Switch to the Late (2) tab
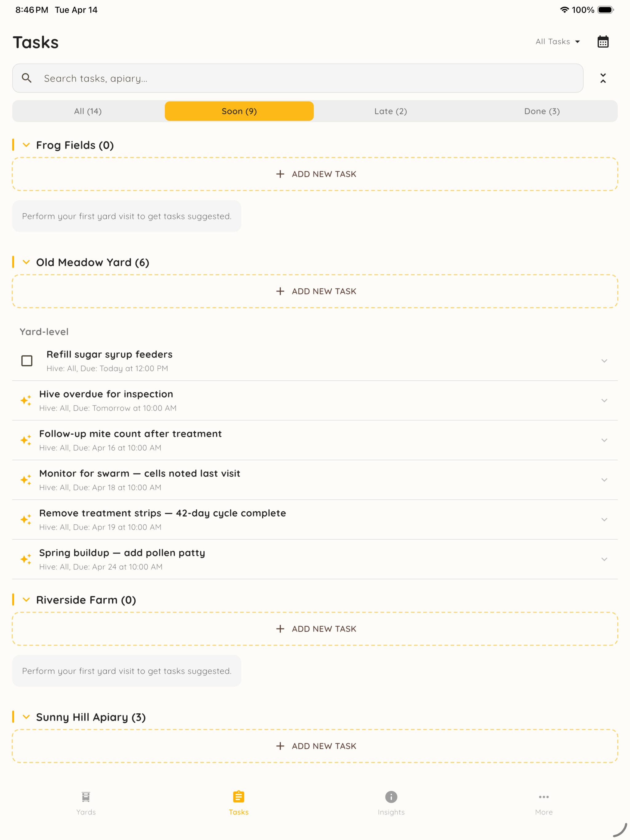The width and height of the screenshot is (630, 840). tap(390, 111)
